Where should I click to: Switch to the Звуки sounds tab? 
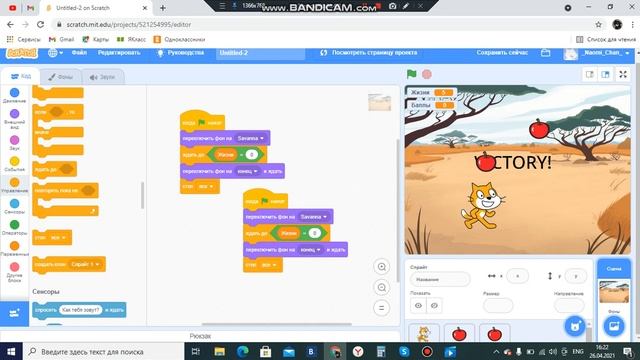103,77
